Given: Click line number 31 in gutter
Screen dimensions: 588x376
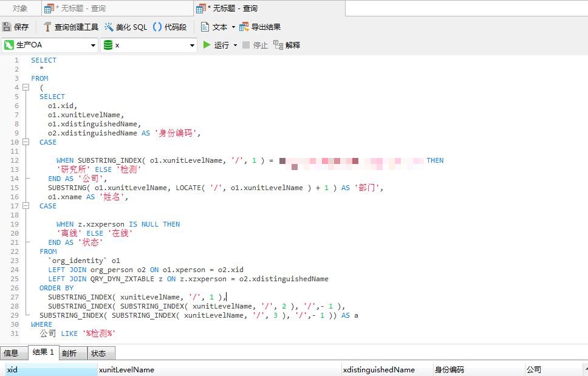Looking at the screenshot, I should click(14, 333).
